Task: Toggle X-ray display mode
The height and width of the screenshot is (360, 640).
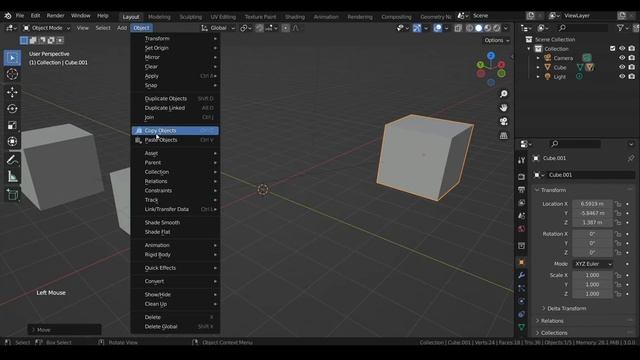Action: pos(458,28)
